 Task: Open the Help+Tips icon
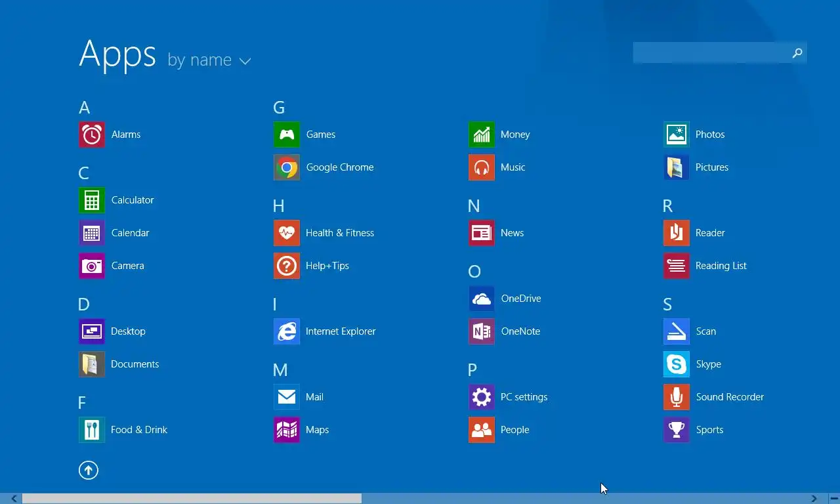tap(287, 266)
